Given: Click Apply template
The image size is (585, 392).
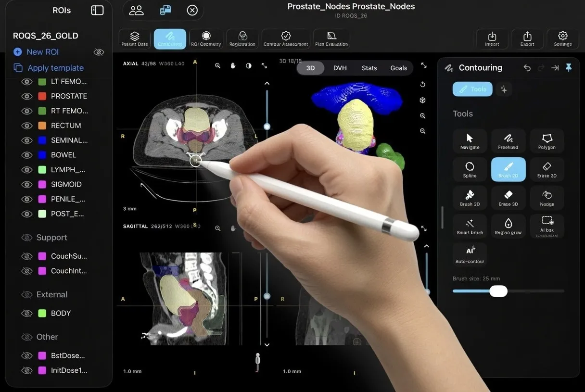Looking at the screenshot, I should coord(49,68).
